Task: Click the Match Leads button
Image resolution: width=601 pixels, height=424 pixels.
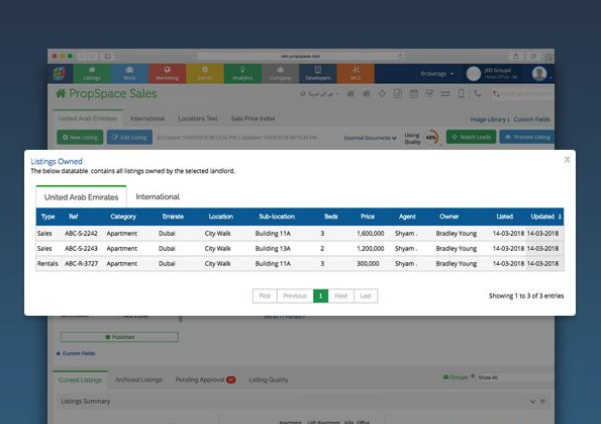Action: [x=471, y=137]
